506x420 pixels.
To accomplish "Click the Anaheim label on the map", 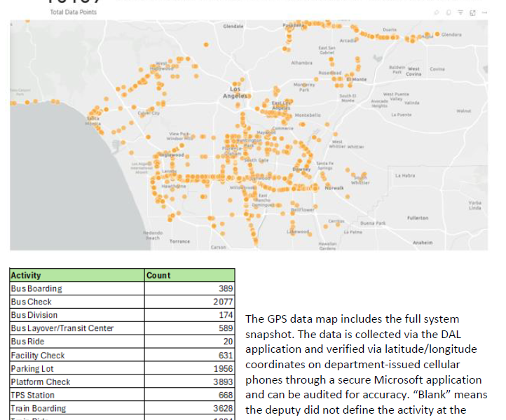I will [423, 242].
